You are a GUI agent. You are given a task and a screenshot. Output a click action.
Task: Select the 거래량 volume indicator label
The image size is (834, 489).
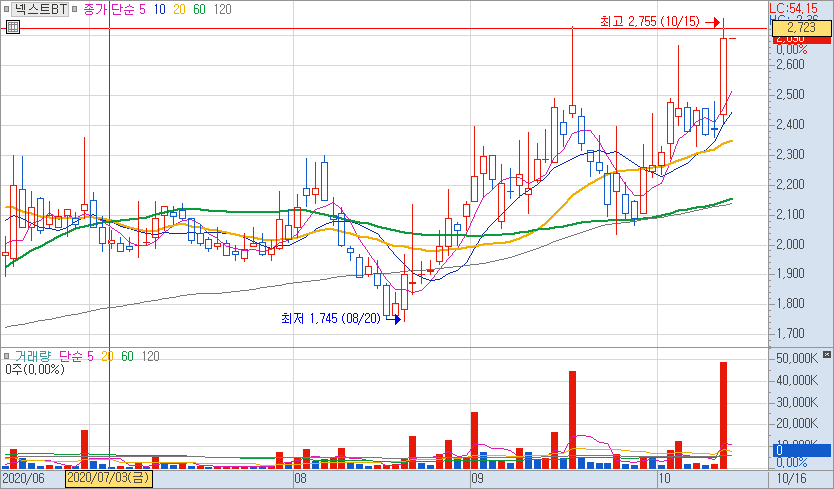coord(32,356)
